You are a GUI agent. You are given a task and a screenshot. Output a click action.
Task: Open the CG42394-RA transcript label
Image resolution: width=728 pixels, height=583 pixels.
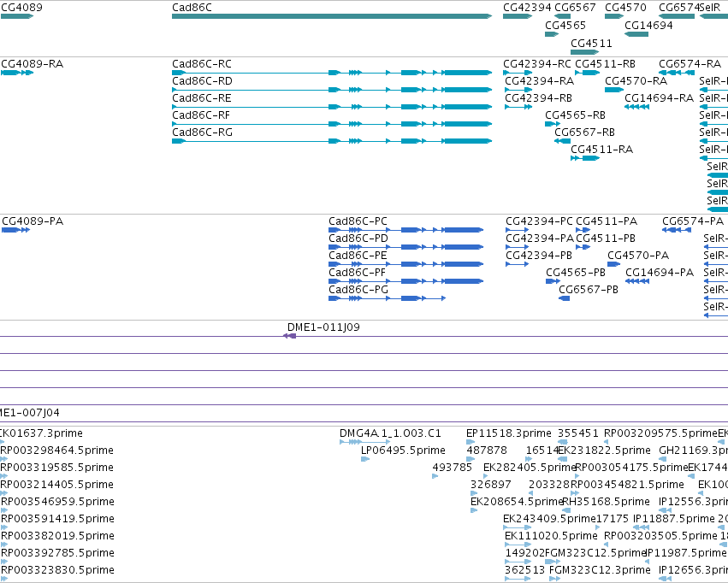(x=540, y=81)
